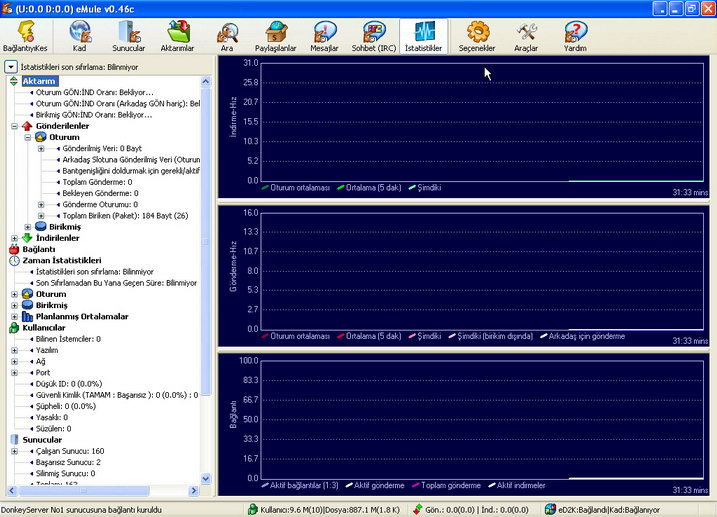The height and width of the screenshot is (517, 717).
Task: Collapse the Oturum node under Gönderilenler
Action: pyautogui.click(x=27, y=137)
